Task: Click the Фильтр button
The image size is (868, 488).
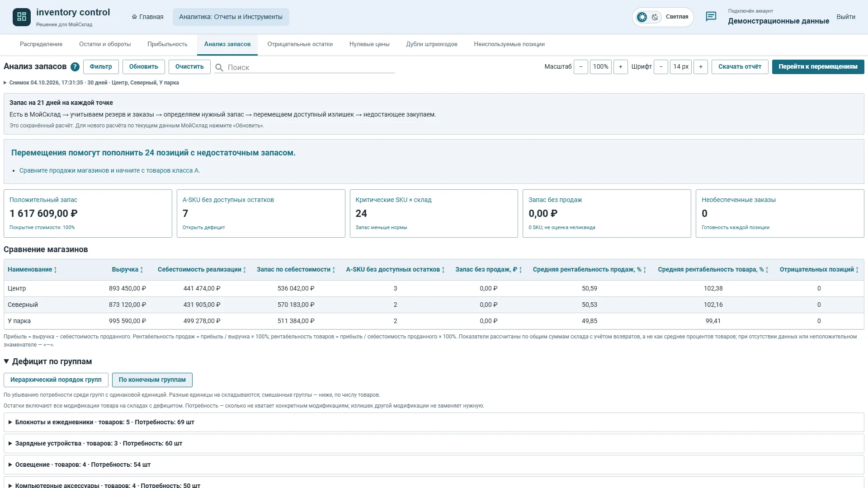Action: coord(101,67)
